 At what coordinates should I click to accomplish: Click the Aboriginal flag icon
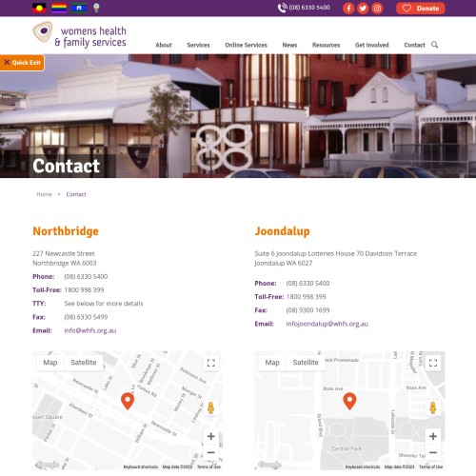click(39, 8)
